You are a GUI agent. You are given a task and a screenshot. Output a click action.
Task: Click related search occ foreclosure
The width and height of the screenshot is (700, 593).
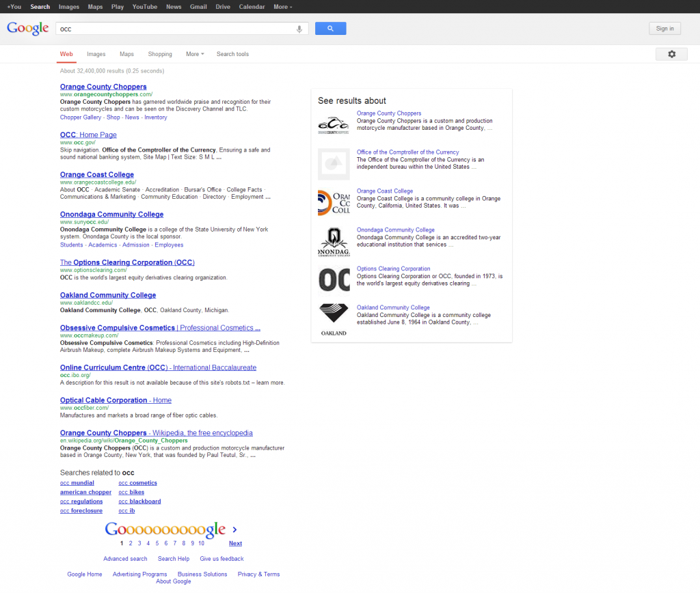pyautogui.click(x=81, y=511)
